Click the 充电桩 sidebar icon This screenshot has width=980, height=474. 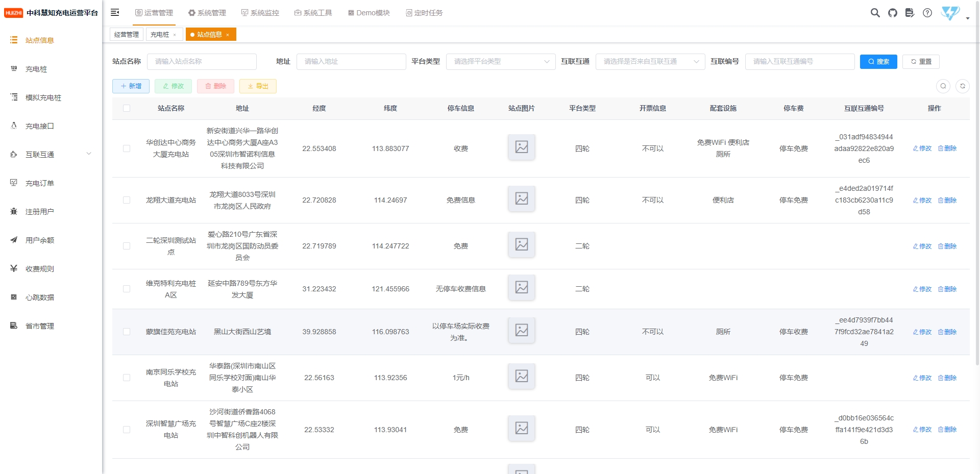click(x=14, y=68)
